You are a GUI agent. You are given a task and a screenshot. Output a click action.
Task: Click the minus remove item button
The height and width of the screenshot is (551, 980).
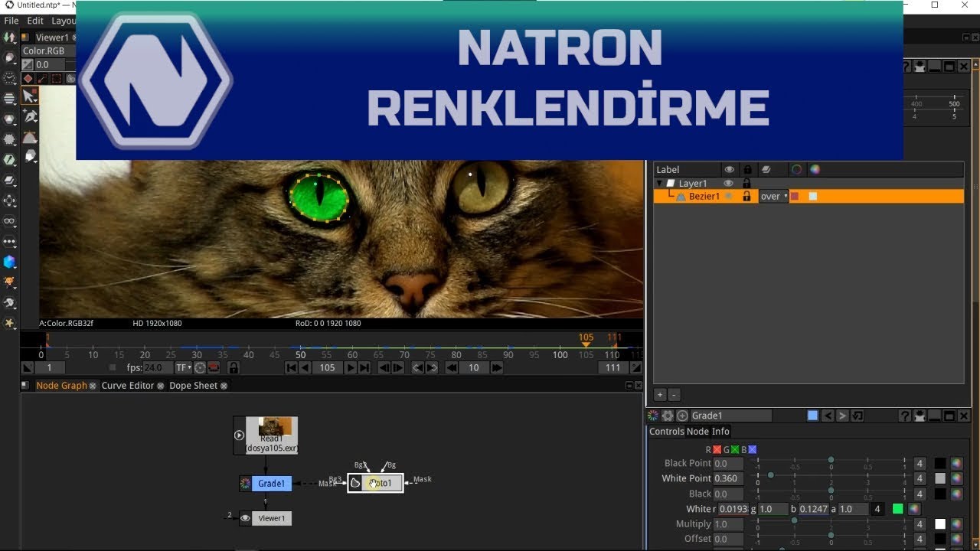674,395
